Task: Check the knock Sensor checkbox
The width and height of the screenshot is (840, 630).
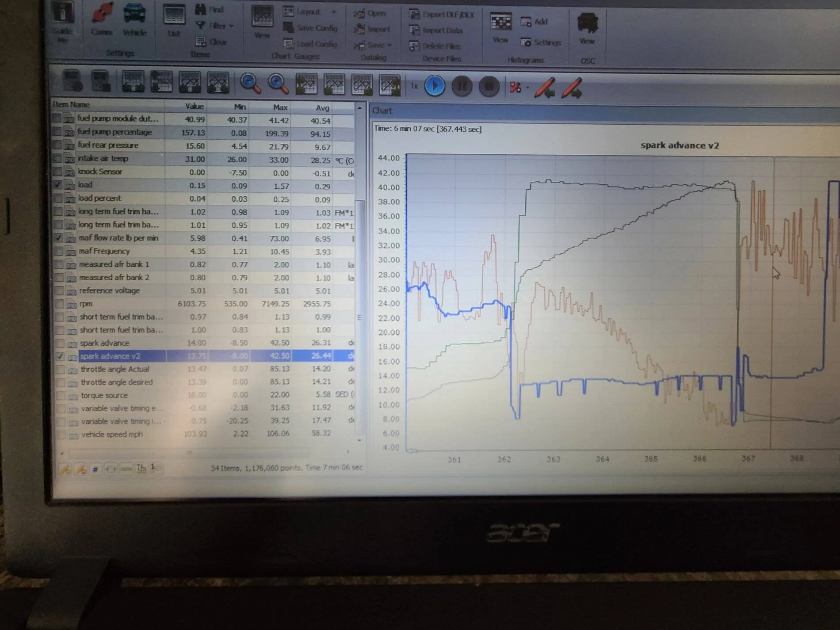Action: [x=57, y=172]
